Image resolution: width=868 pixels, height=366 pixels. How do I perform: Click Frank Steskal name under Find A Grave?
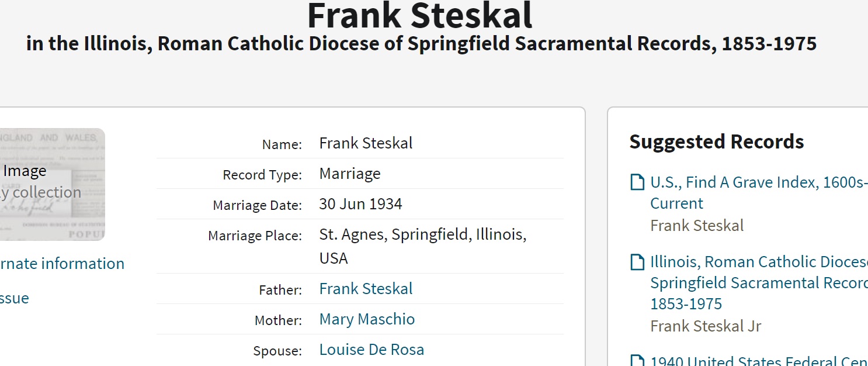697,226
